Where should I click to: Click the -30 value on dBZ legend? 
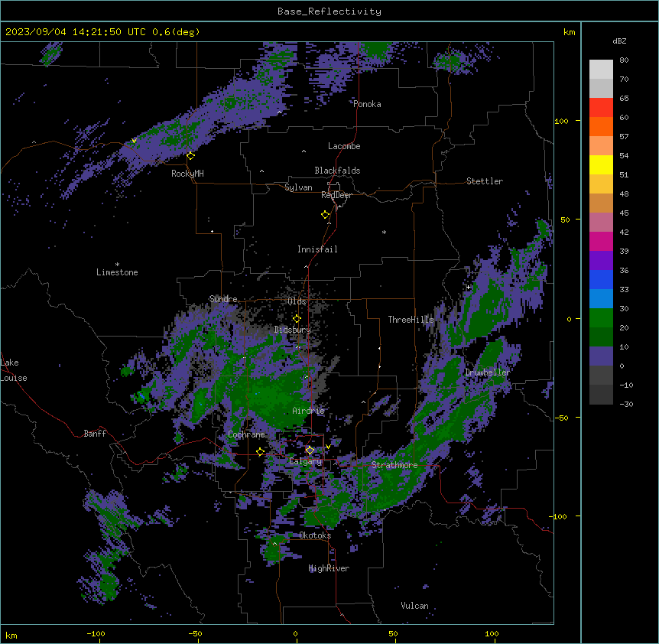(x=626, y=405)
